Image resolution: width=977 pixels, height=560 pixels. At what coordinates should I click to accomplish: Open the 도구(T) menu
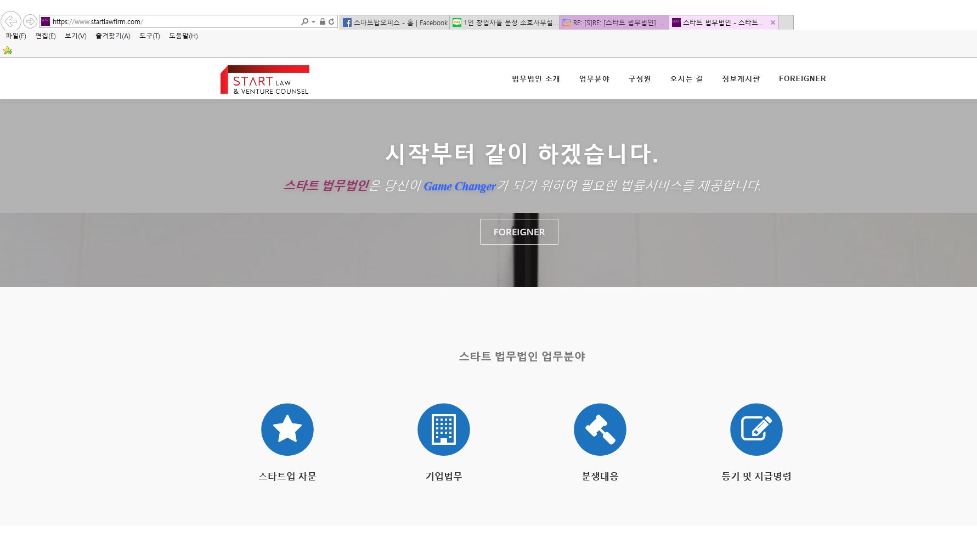tap(150, 36)
